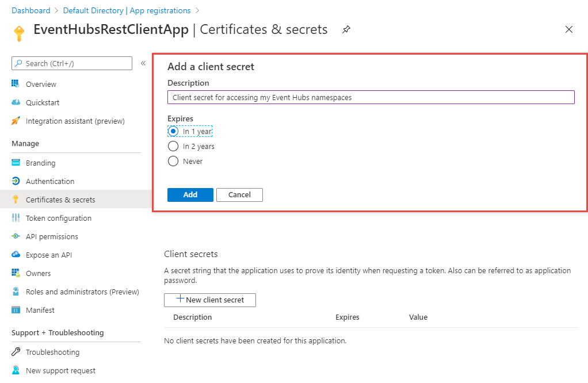The height and width of the screenshot is (383, 588).
Task: Click the Cancel button
Action: coord(239,194)
